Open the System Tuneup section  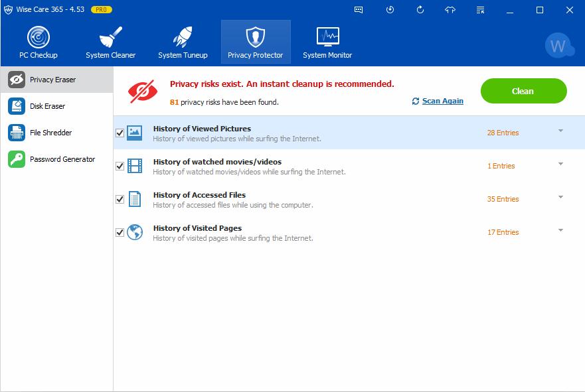[x=183, y=42]
